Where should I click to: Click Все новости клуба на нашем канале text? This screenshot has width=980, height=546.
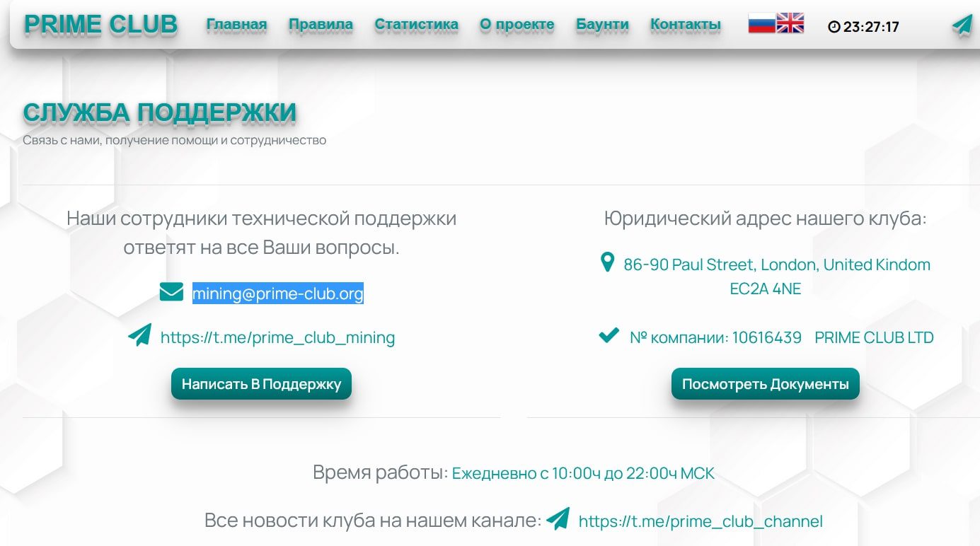[x=373, y=521]
